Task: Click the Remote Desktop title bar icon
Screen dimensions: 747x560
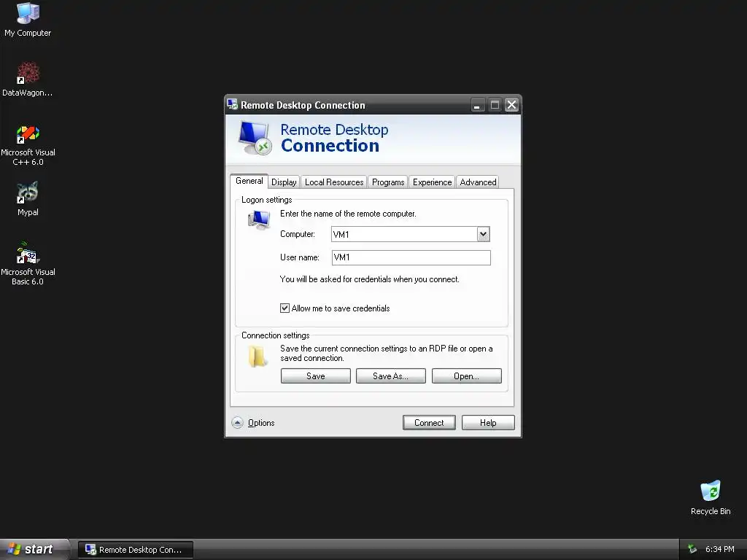Action: [232, 104]
